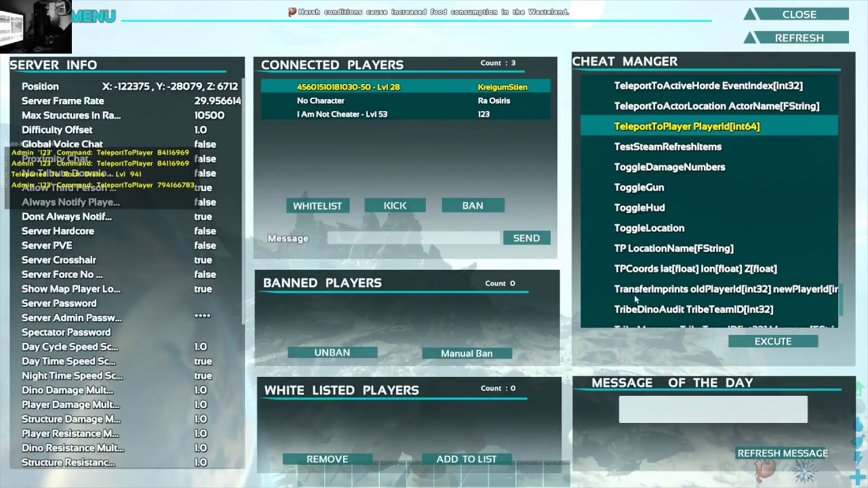Viewport: 868px width, 488px height.
Task: Kick the selected player with KICK
Action: point(395,205)
